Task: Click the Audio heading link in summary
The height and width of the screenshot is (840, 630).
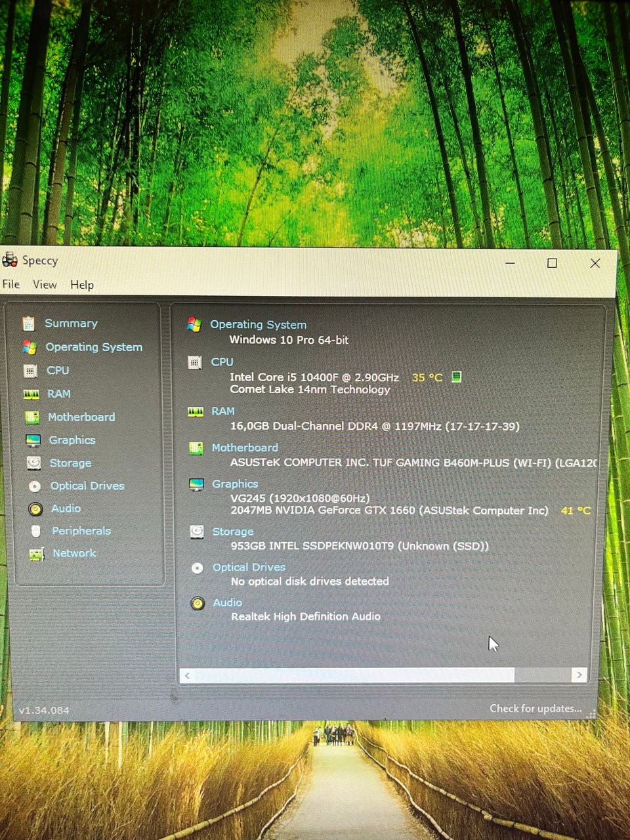Action: 227,602
